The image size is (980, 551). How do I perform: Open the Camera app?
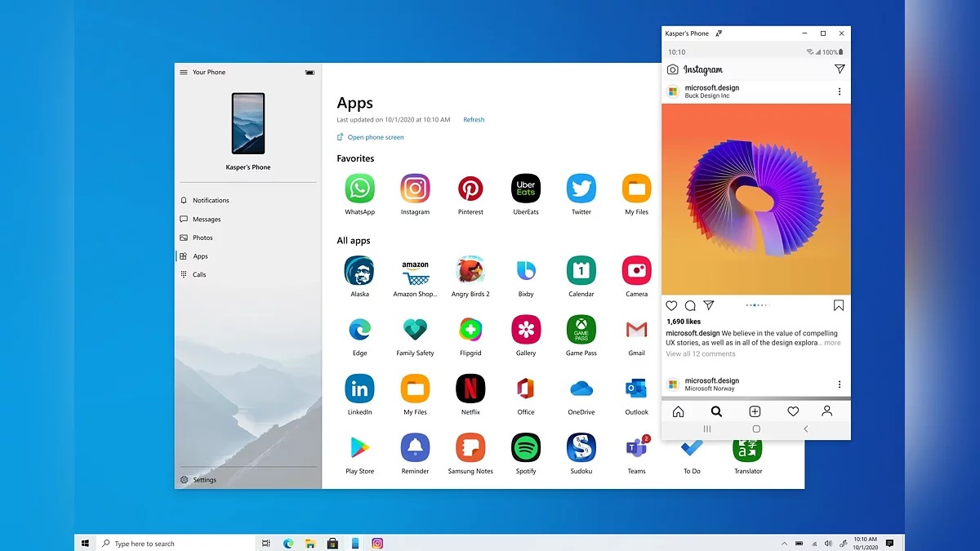pos(637,270)
